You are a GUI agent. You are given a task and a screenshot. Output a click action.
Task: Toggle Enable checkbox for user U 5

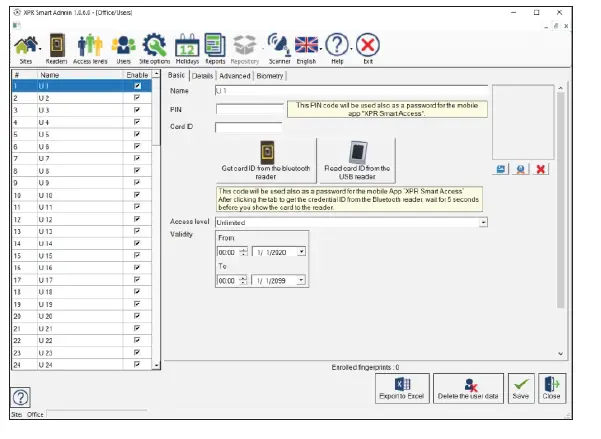tap(137, 134)
